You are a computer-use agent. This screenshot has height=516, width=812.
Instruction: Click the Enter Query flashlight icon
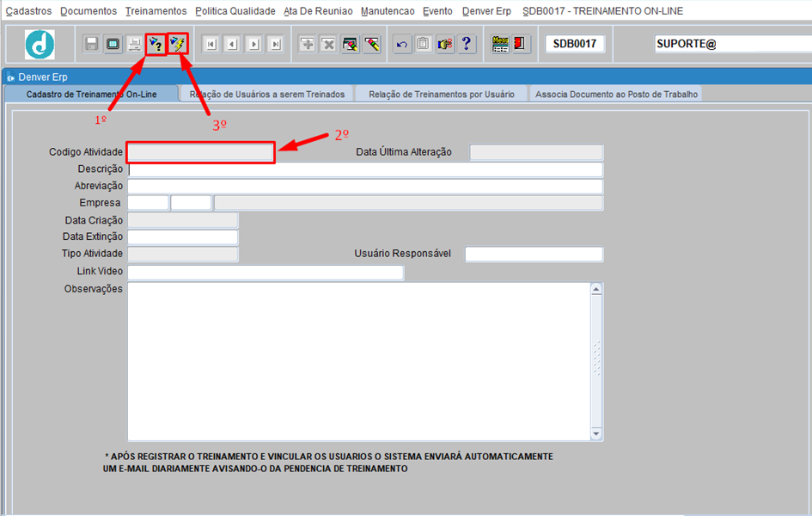click(x=156, y=44)
